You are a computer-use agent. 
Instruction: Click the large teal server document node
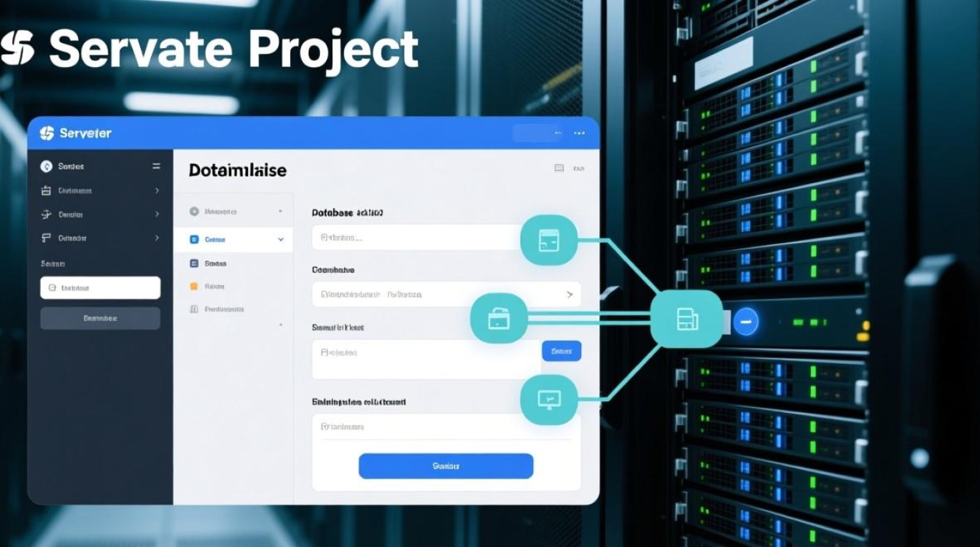687,319
